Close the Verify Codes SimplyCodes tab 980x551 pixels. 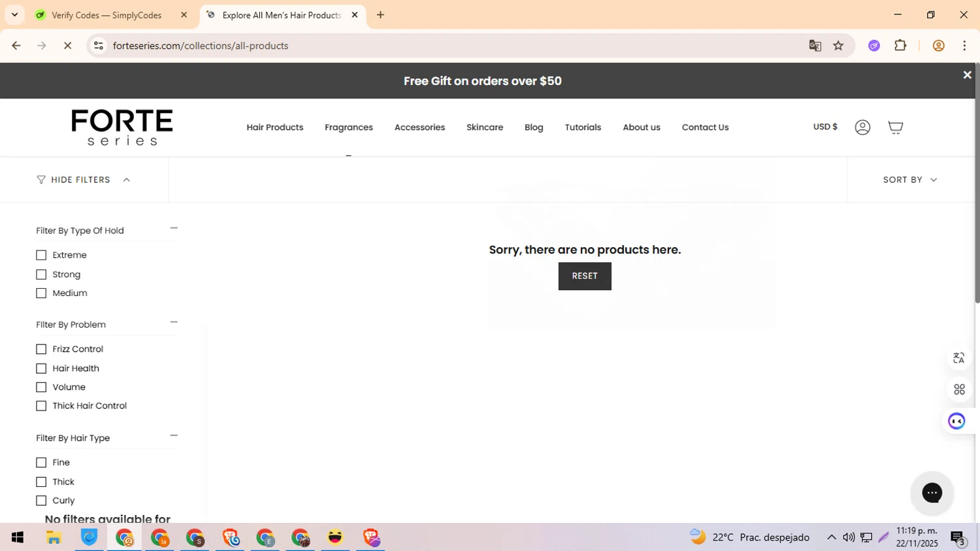point(184,15)
